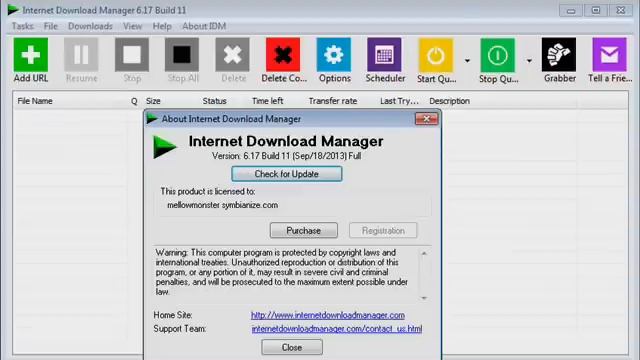
Task: Sort by the Q column header
Action: 134,101
